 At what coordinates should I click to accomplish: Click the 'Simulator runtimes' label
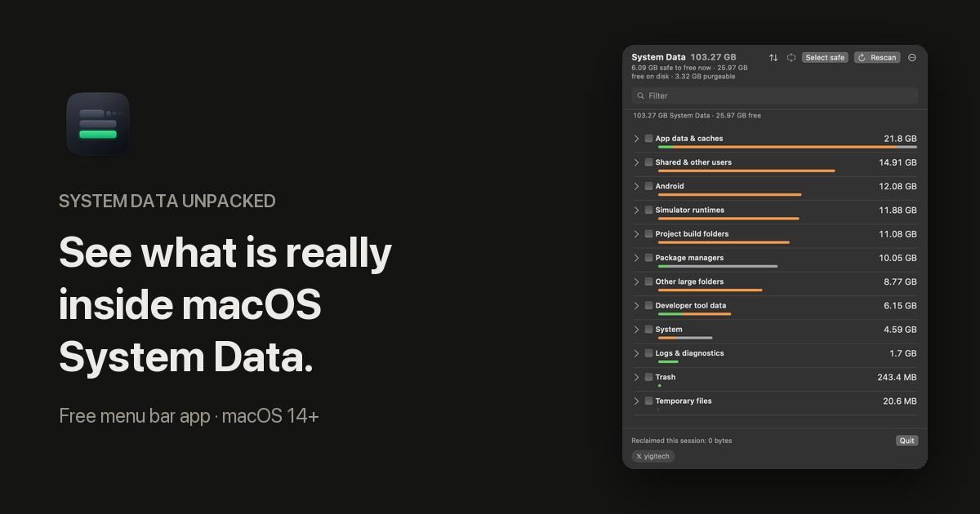click(x=690, y=210)
